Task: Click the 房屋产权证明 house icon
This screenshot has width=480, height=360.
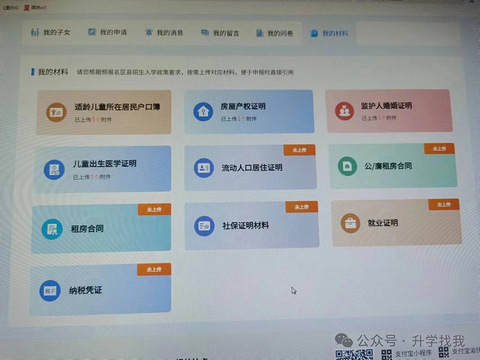Action: [x=203, y=111]
